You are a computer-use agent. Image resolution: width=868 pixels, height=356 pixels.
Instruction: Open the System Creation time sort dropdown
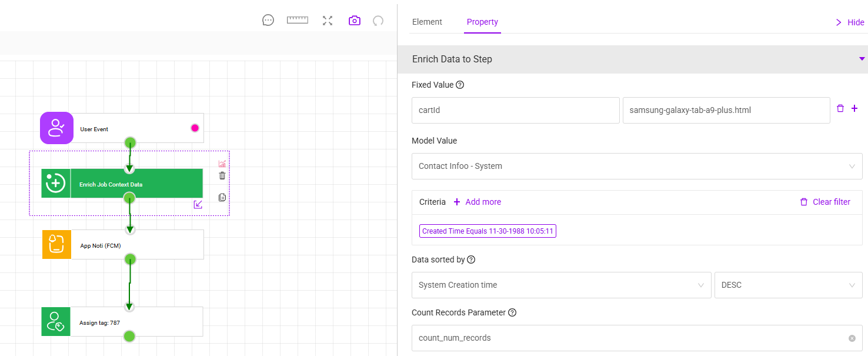(561, 285)
